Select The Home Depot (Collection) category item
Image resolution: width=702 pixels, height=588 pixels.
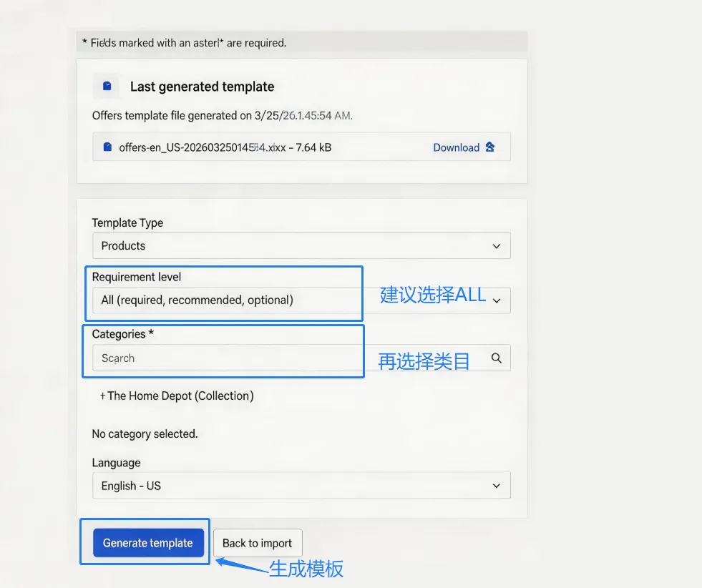180,396
